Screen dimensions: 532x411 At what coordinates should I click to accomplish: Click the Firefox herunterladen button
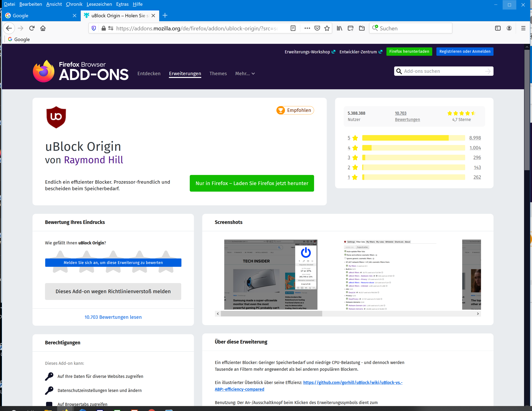point(409,51)
